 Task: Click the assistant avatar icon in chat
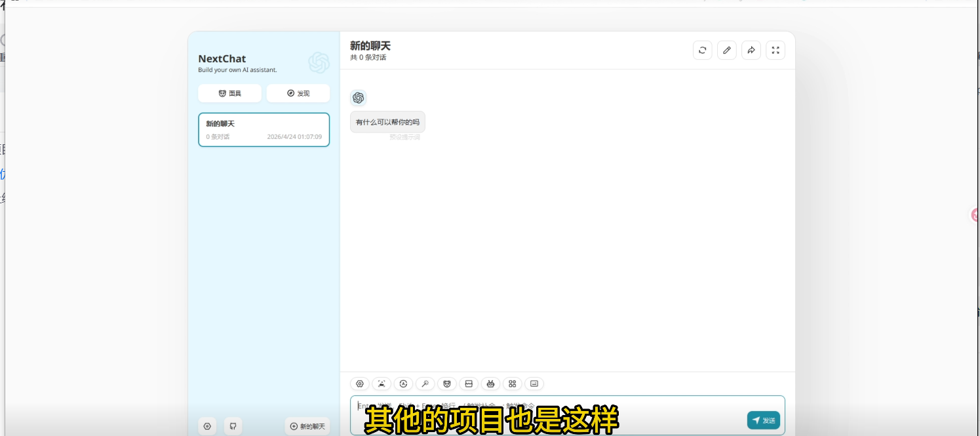(358, 98)
